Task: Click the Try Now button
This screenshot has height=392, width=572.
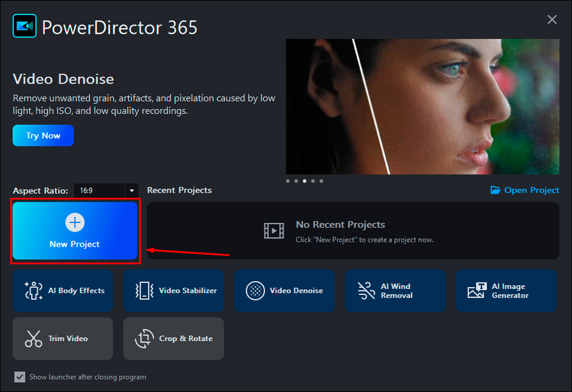Action: pyautogui.click(x=43, y=136)
